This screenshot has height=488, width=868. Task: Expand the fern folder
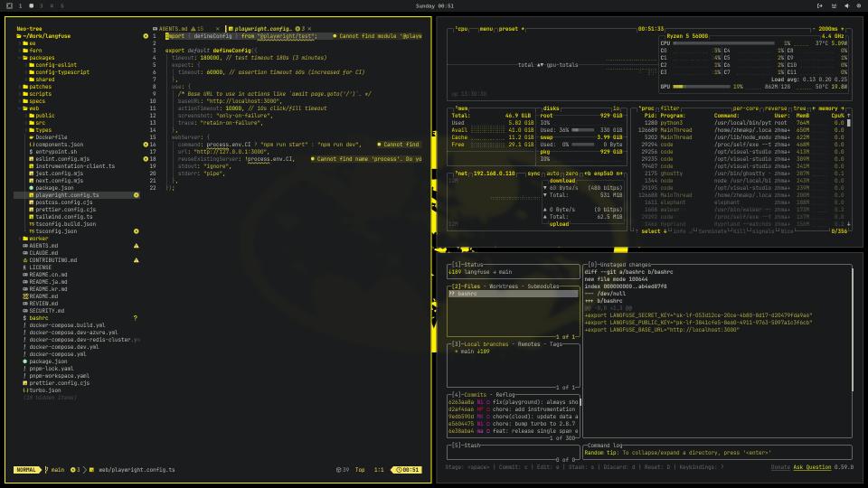(x=32, y=51)
